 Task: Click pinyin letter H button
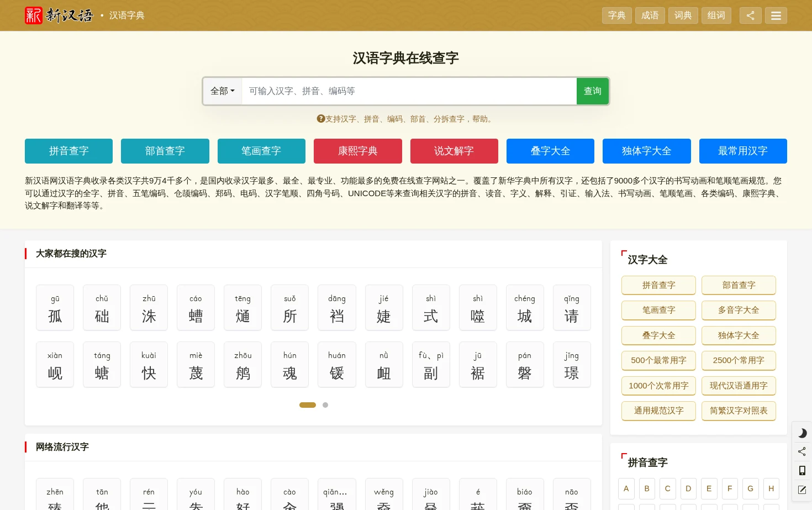771,488
